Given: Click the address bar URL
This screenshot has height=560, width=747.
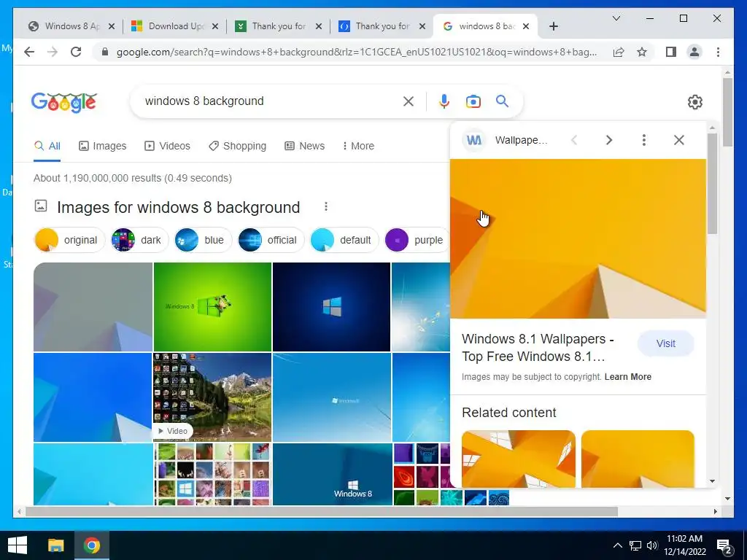Looking at the screenshot, I should pyautogui.click(x=356, y=52).
